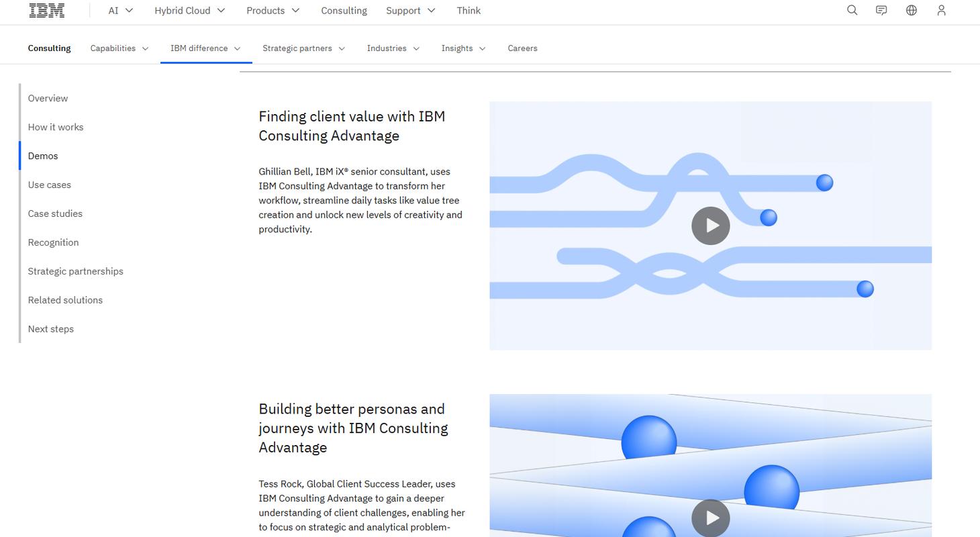Click the IBM logo
The height and width of the screenshot is (537, 980).
(47, 10)
